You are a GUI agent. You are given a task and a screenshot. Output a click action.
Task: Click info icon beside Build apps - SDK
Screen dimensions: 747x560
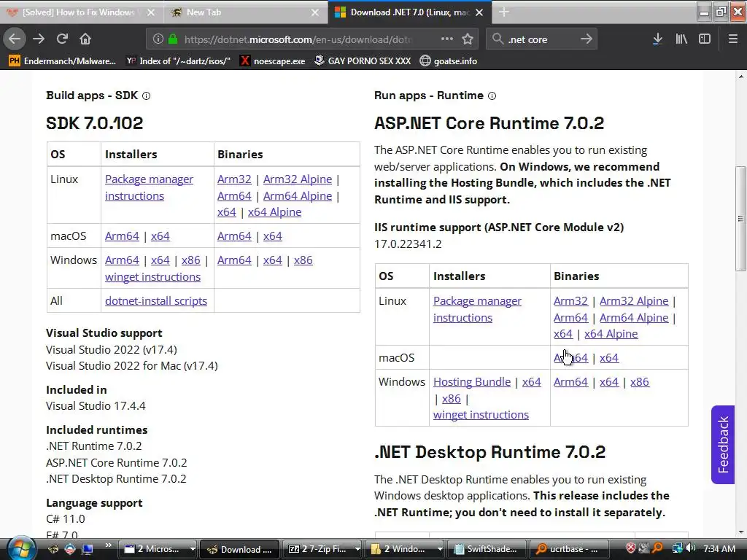point(146,96)
